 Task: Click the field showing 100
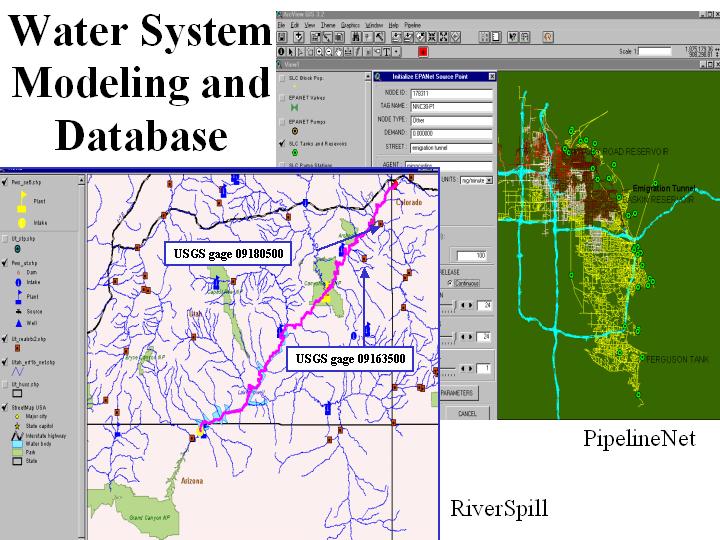(x=472, y=255)
